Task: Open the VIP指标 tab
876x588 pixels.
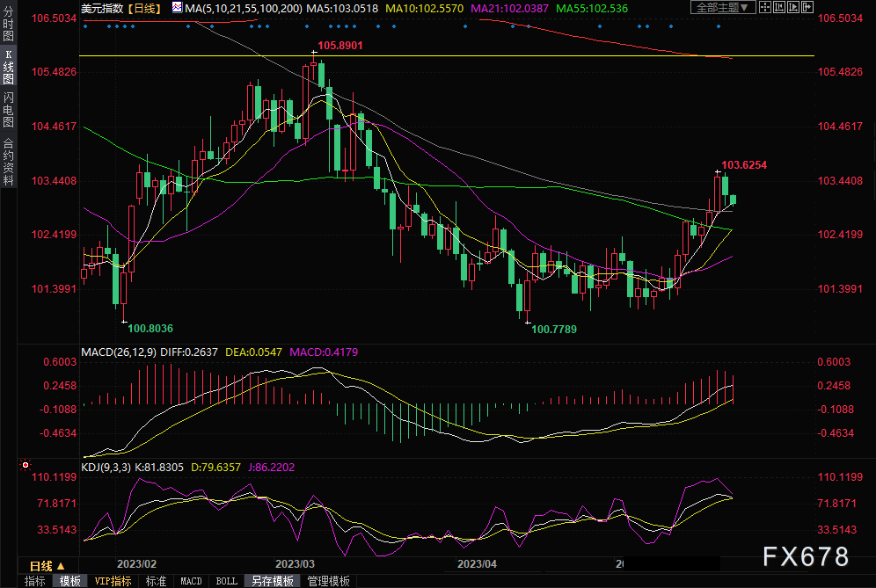Action: [x=113, y=581]
